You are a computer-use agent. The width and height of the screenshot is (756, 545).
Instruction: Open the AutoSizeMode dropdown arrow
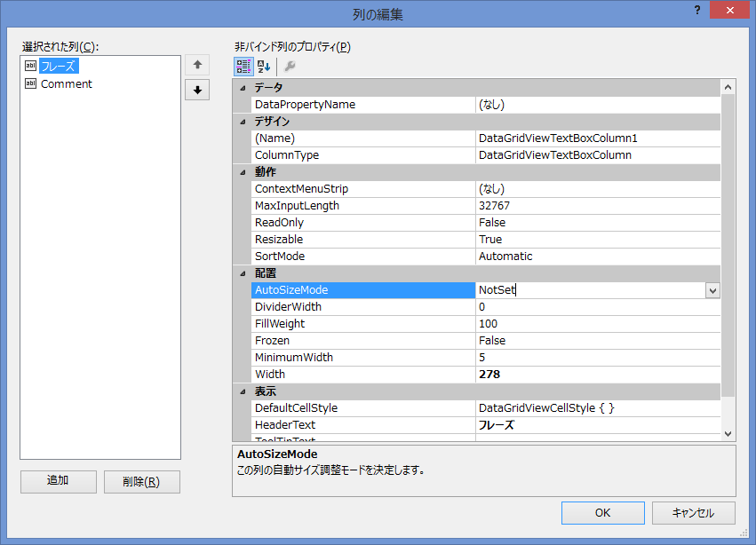712,290
